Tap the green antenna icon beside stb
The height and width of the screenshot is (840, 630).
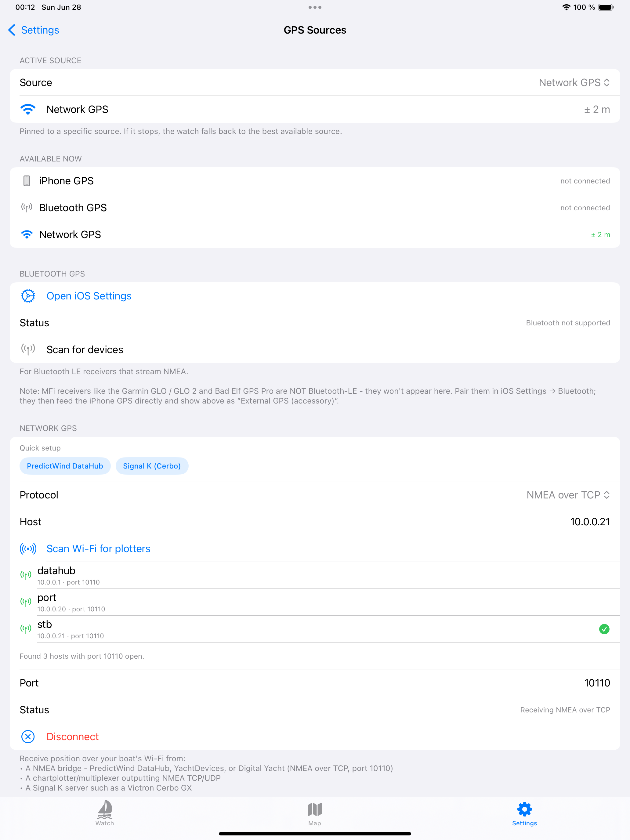pos(26,629)
